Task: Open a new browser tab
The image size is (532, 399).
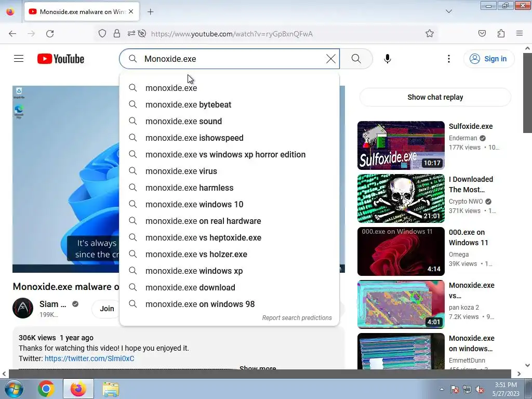Action: click(x=150, y=12)
